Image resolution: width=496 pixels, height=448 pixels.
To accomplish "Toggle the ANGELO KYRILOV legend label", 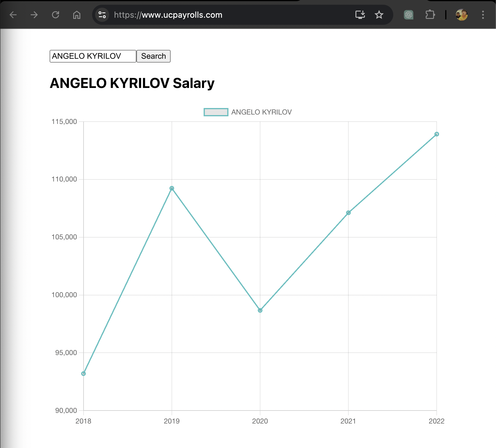I will [x=261, y=112].
